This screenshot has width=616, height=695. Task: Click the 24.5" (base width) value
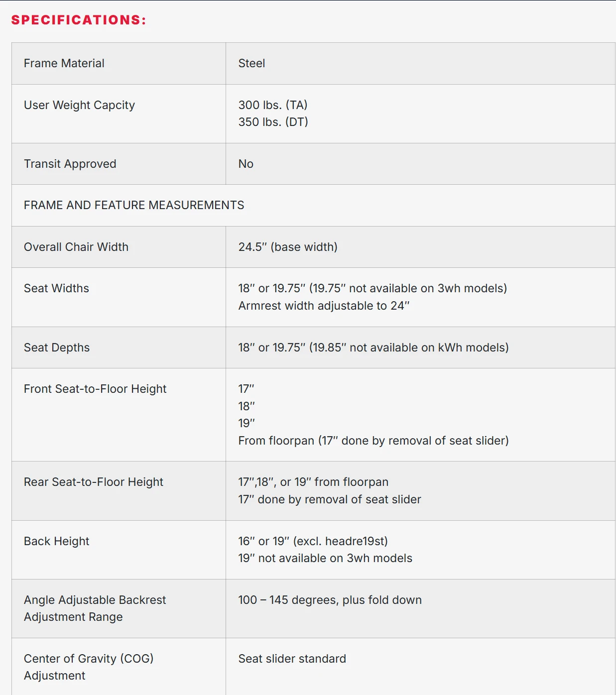pyautogui.click(x=288, y=247)
